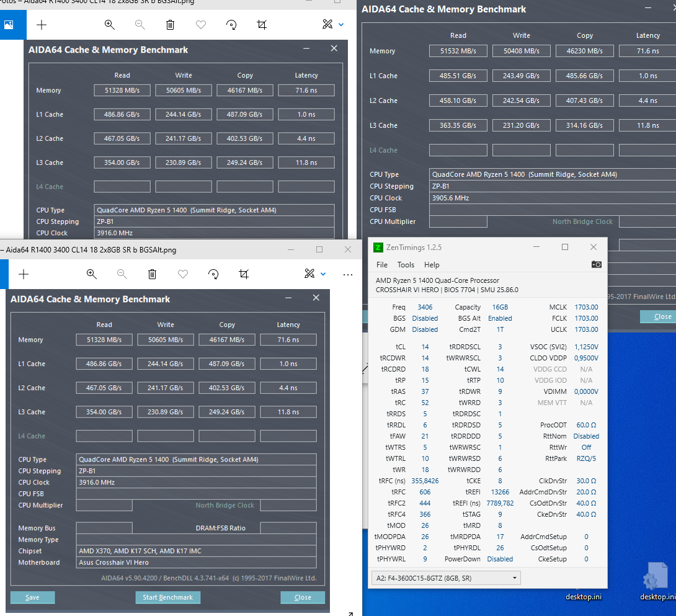Open the File menu in ZenTimings
Viewport: 676px width, 616px height.
381,264
